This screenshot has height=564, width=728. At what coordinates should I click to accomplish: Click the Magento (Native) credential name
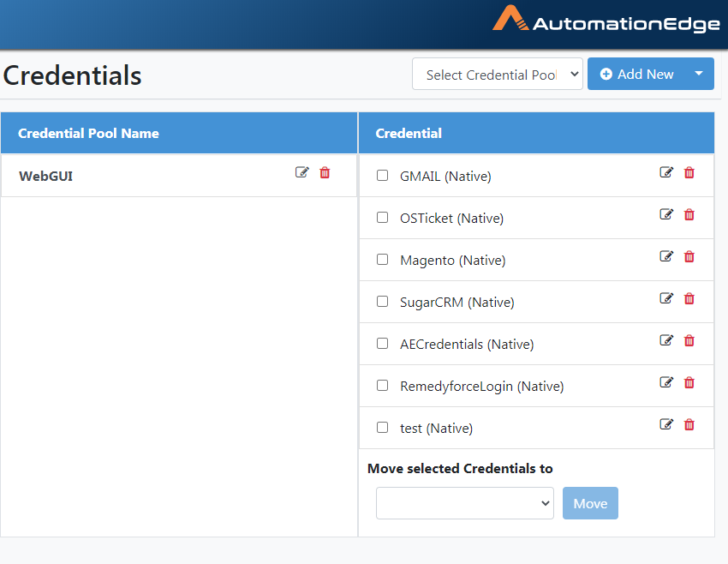453,261
